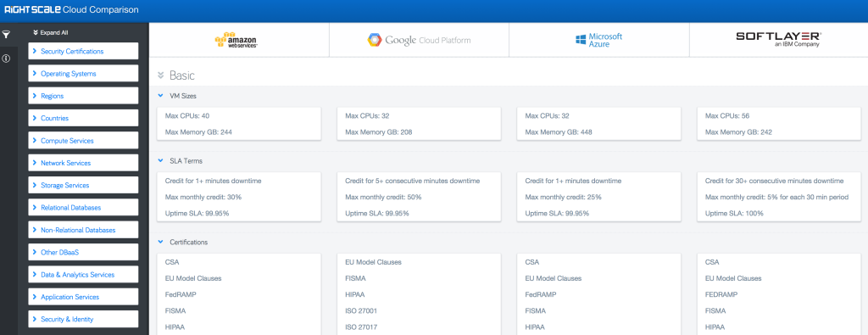Expand Application Services filter
868x335 pixels.
pyautogui.click(x=83, y=297)
